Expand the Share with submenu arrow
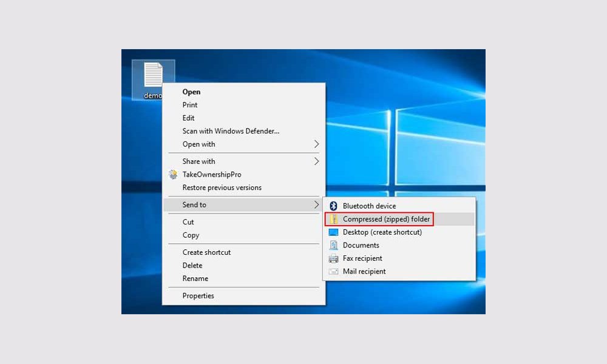The height and width of the screenshot is (364, 607). coord(316,161)
